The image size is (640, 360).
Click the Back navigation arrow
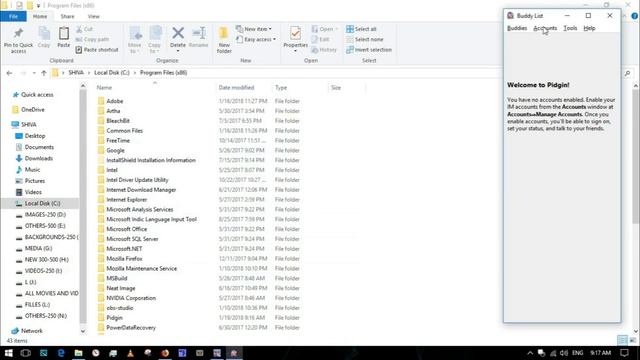pos(9,73)
